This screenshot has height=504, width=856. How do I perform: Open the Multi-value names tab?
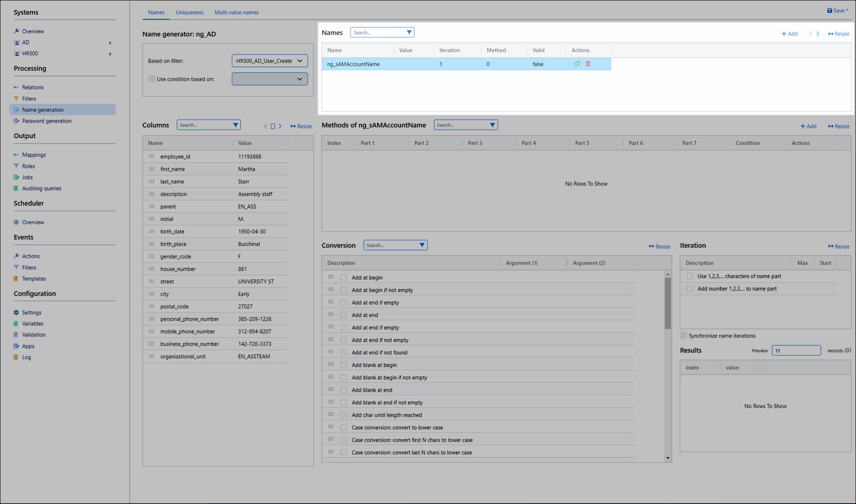click(236, 12)
